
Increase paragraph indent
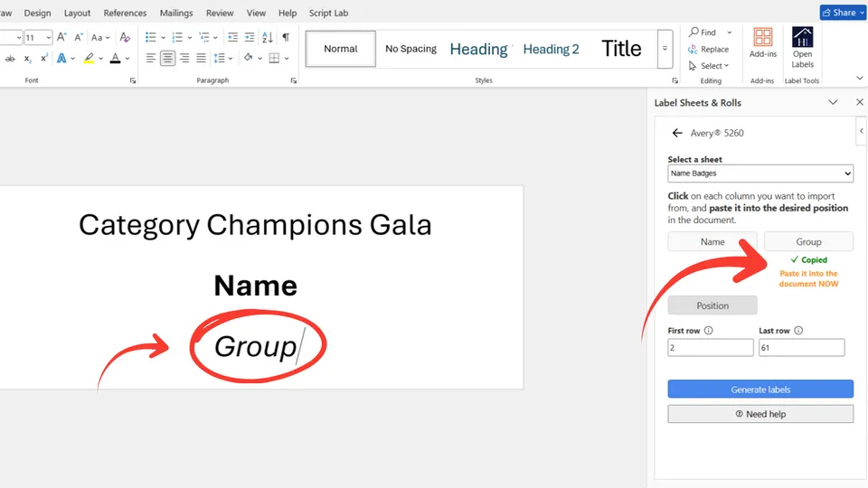pyautogui.click(x=250, y=37)
